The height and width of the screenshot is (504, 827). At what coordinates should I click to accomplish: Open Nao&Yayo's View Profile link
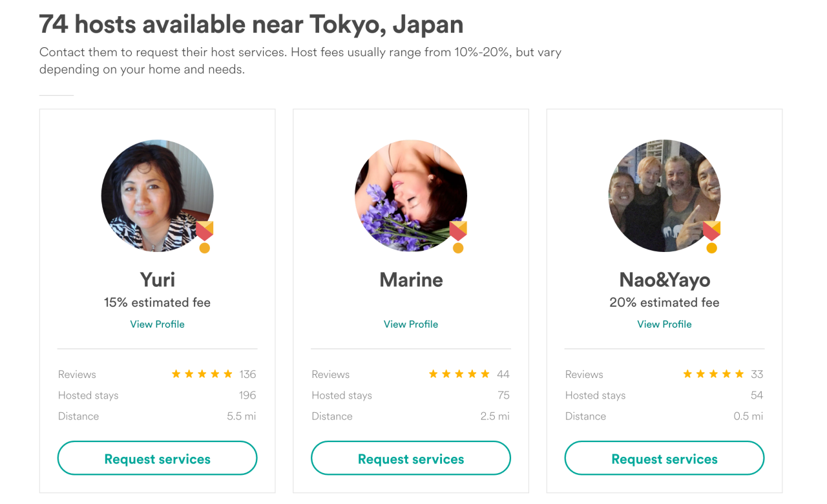tap(664, 324)
